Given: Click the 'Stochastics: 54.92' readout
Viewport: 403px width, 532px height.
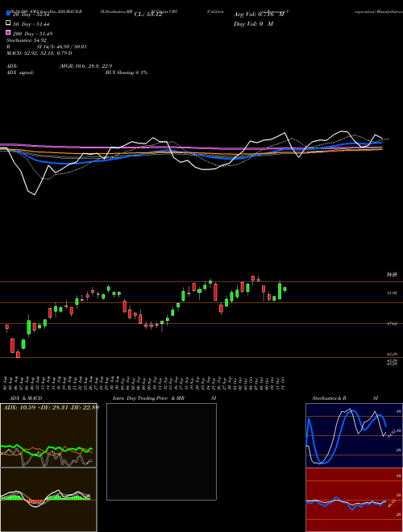Looking at the screenshot, I should coord(27,40).
